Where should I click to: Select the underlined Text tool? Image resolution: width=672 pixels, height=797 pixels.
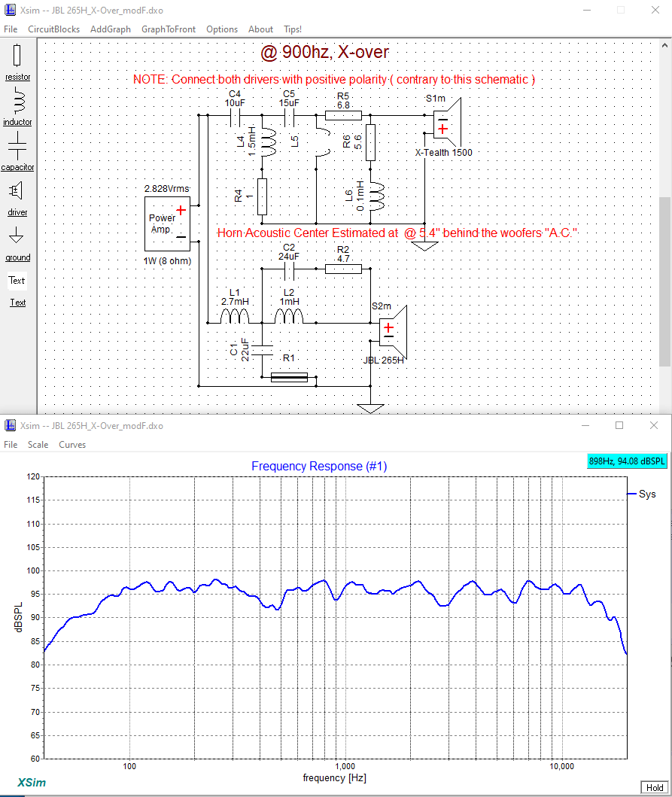tap(18, 303)
